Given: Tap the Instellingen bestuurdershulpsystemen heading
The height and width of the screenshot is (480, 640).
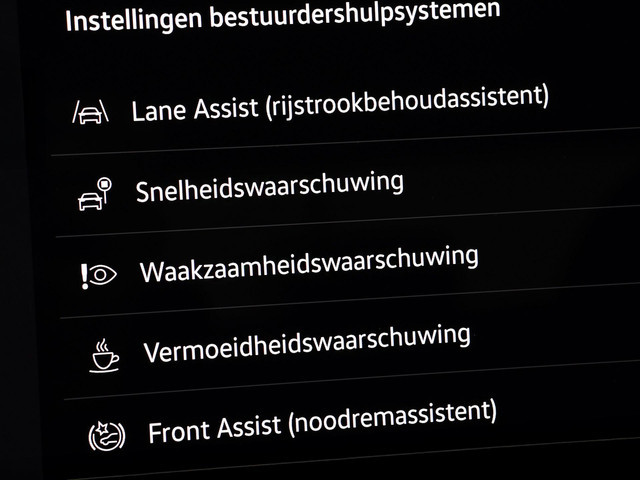Looking at the screenshot, I should [283, 16].
